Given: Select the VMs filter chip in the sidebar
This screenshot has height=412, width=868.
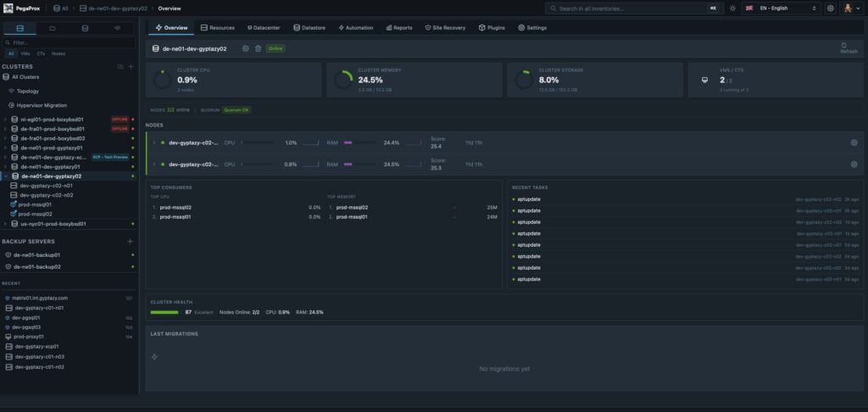Looking at the screenshot, I should [25, 53].
